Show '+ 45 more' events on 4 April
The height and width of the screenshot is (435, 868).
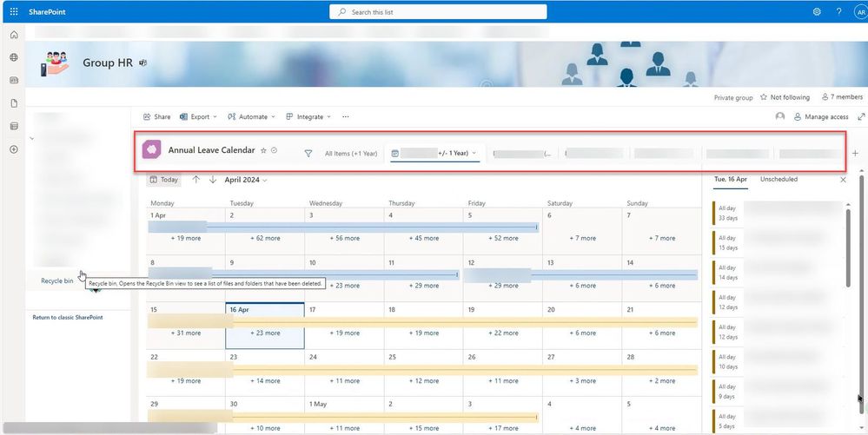[x=424, y=238]
